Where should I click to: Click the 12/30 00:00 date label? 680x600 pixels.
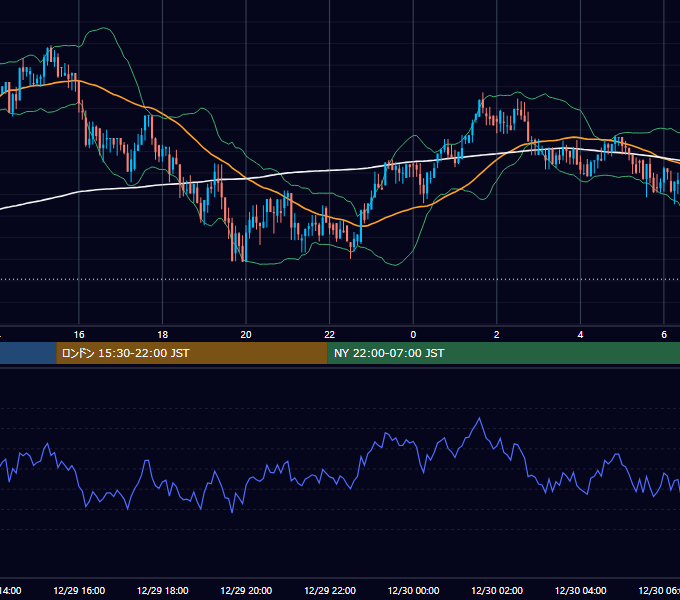click(413, 590)
